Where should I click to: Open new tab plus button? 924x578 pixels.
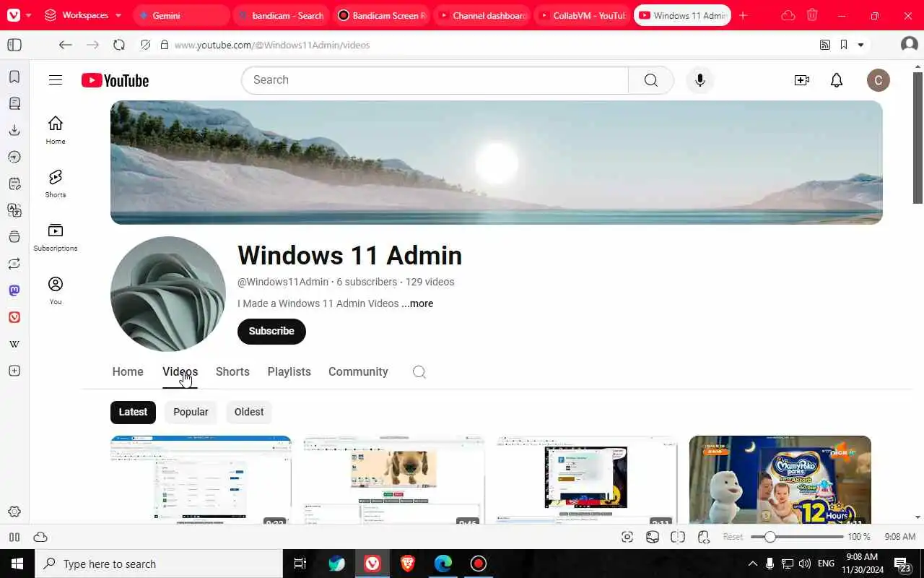click(x=743, y=15)
